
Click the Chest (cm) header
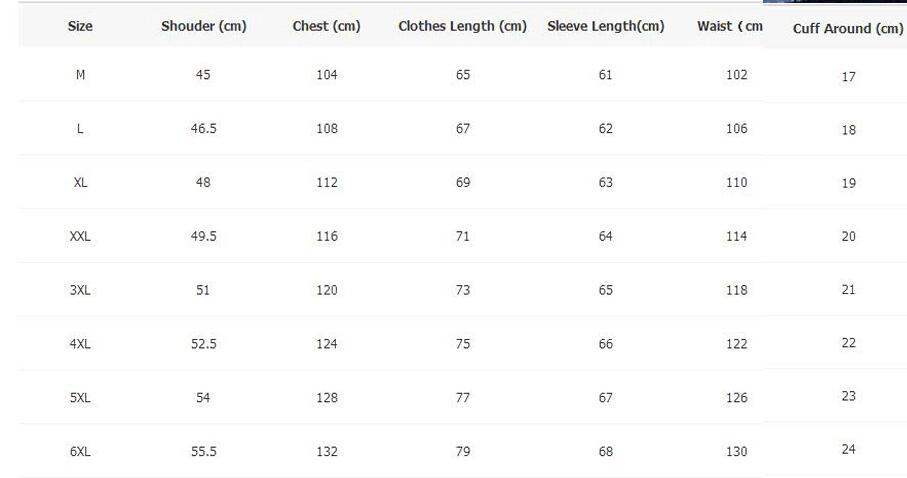point(326,26)
